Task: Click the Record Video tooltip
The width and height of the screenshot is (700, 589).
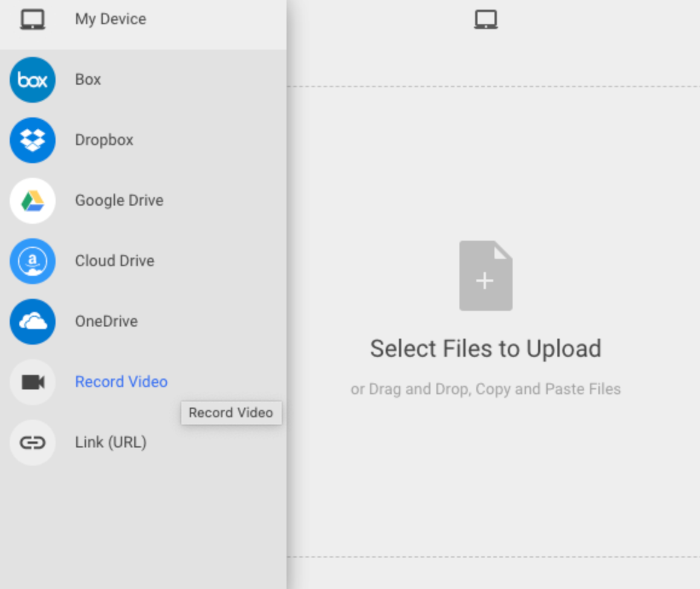Action: 231,412
